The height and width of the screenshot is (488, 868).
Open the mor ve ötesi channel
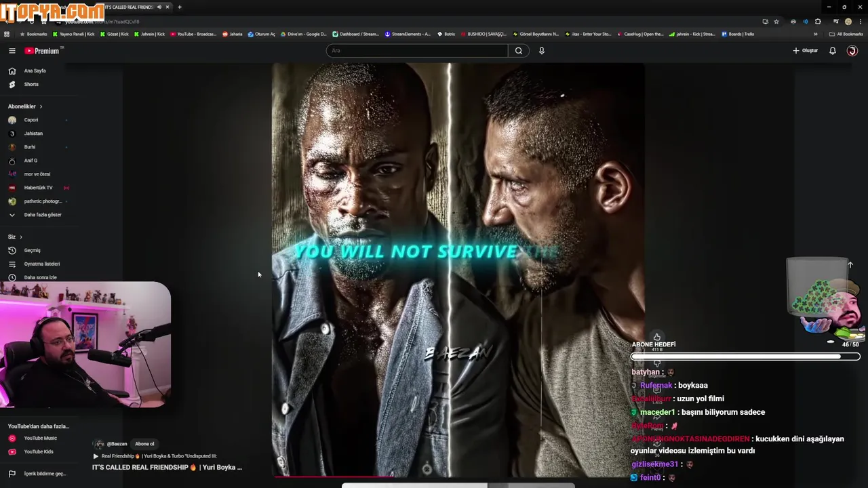pyautogui.click(x=37, y=174)
